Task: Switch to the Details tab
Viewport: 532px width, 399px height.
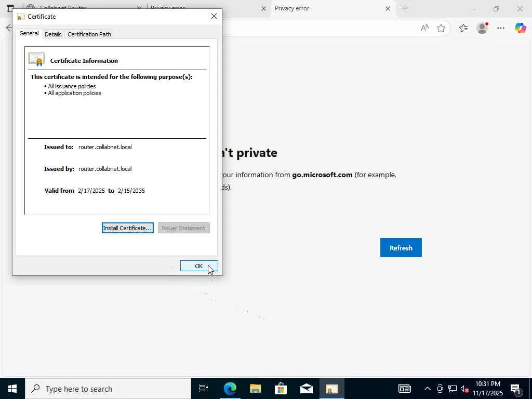Action: (x=53, y=34)
